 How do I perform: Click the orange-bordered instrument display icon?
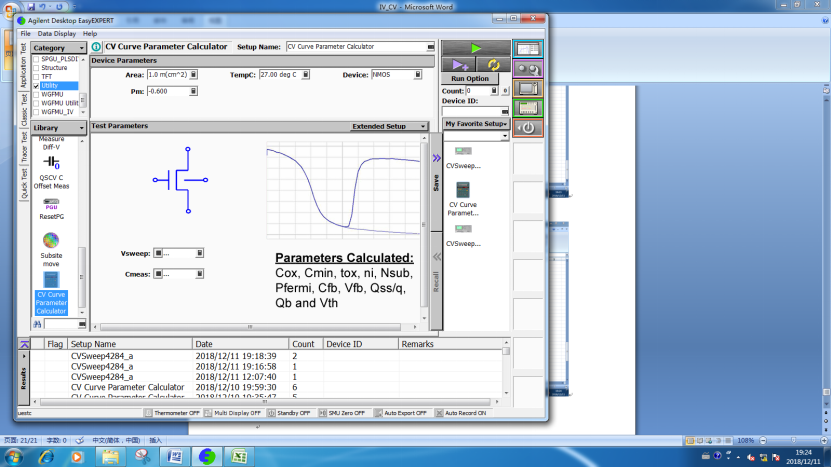tap(528, 89)
